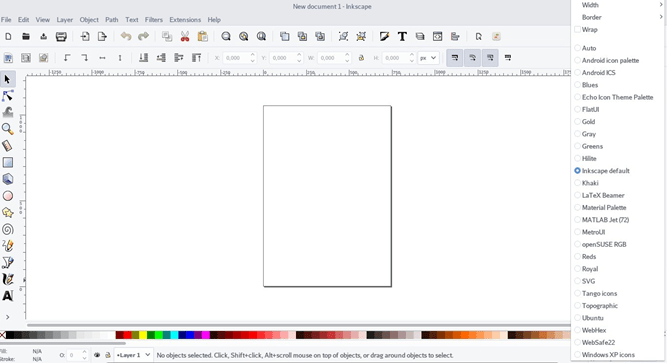Open the Extensions menu
Viewport: 667px width, 363px height.
(x=185, y=20)
